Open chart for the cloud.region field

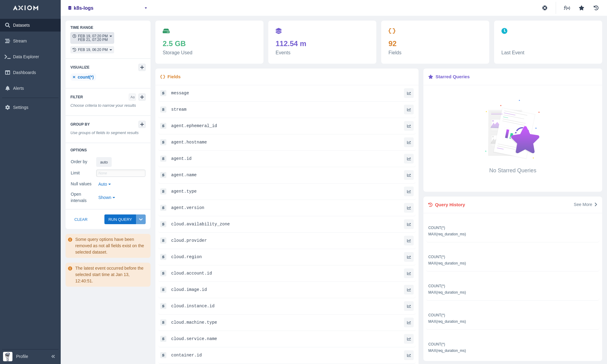click(x=409, y=257)
